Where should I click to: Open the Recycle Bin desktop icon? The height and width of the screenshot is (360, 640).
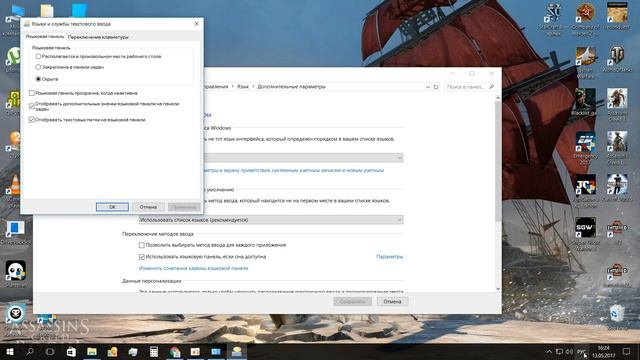(616, 317)
